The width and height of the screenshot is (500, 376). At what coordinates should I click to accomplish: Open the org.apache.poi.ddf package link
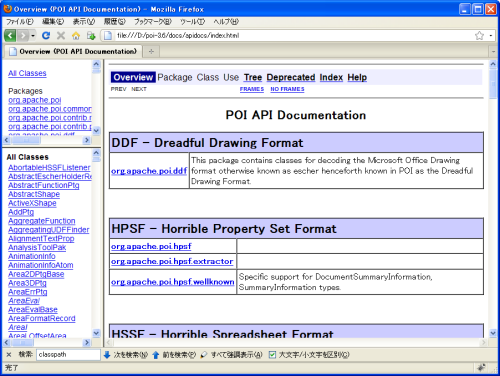pyautogui.click(x=149, y=171)
